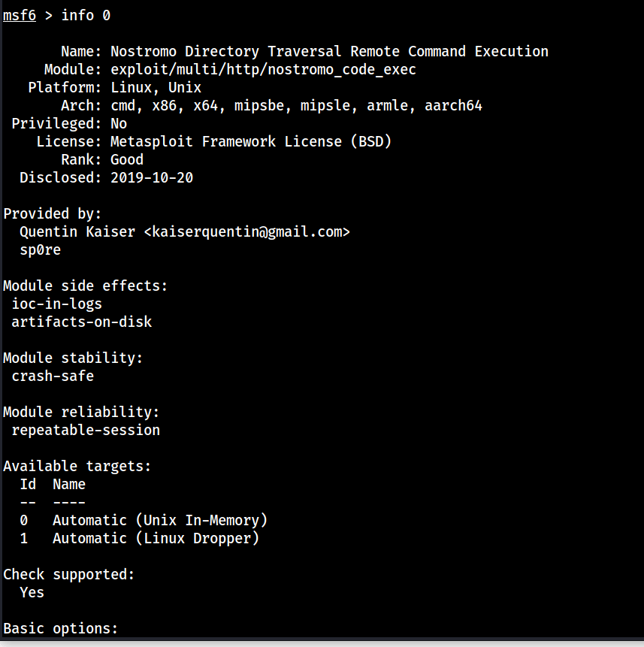Click the 'Automatic (Linux Dropper)' target entry

[x=156, y=539]
